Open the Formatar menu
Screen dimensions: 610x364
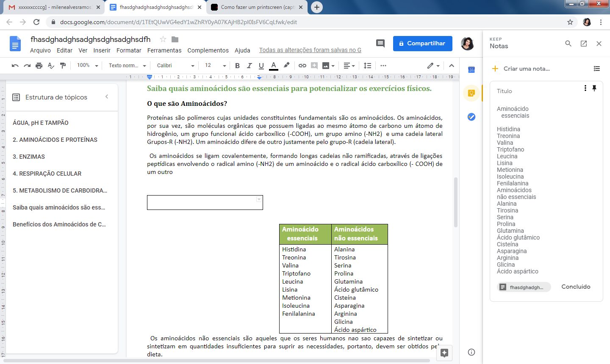pyautogui.click(x=129, y=50)
